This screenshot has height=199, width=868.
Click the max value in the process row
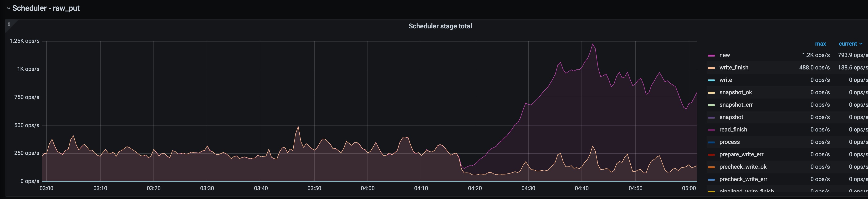click(x=820, y=142)
